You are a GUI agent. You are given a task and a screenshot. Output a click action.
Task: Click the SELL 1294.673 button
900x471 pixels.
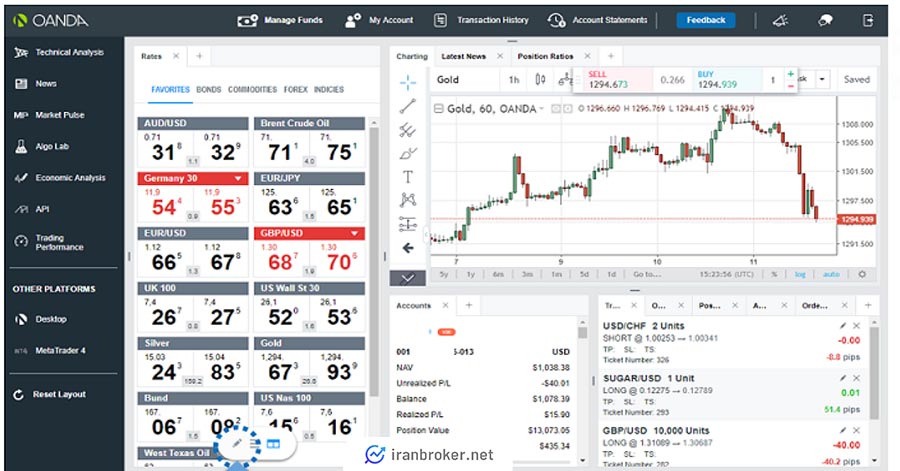[x=618, y=80]
